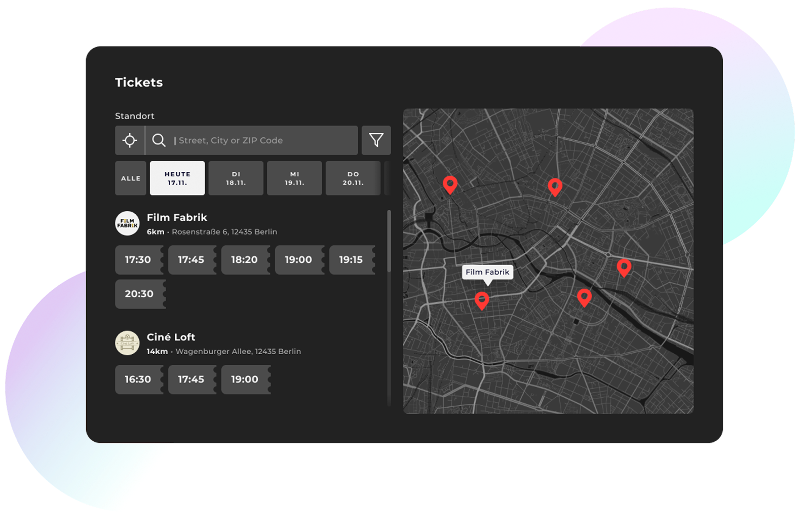The height and width of the screenshot is (532, 809).
Task: Select the 16:30 Ciné Loft showtime
Action: click(138, 379)
